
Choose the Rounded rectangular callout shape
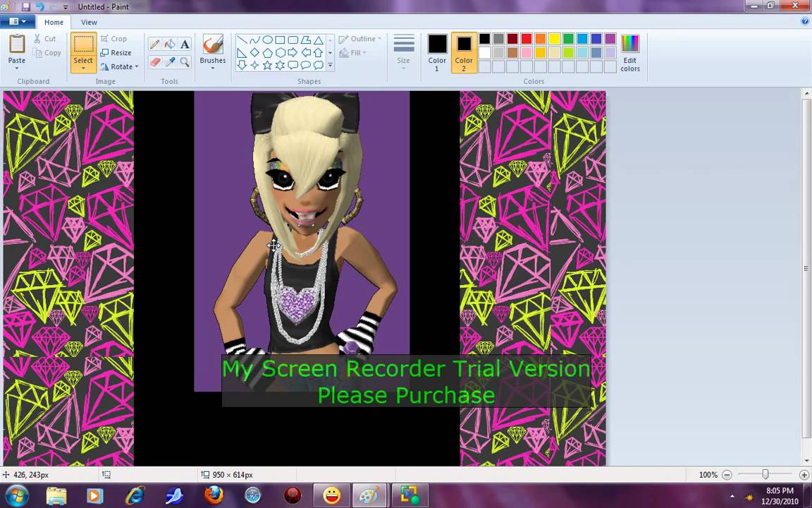(x=293, y=66)
